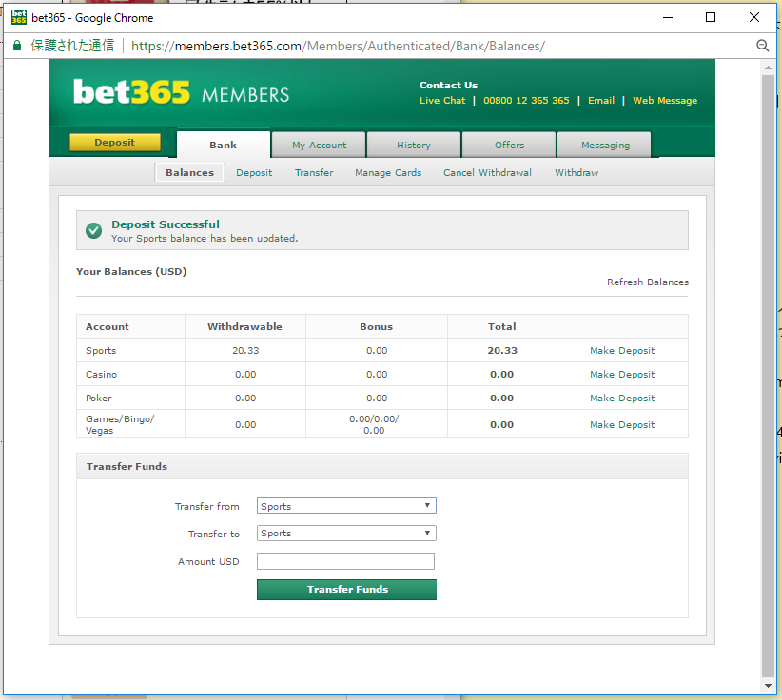This screenshot has width=782, height=700.
Task: Maximize the Chrome window
Action: click(x=711, y=17)
